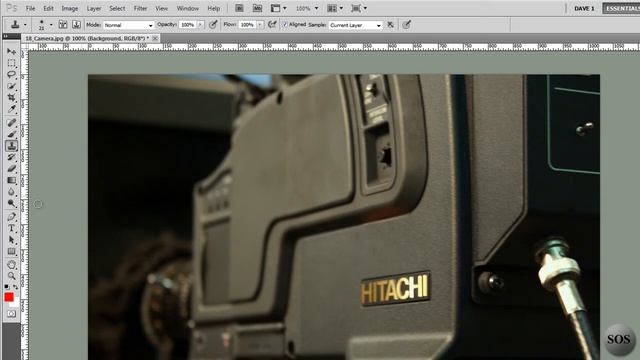Click the Opacity 100% input field
Screen dimensions: 640x360
tap(188, 25)
